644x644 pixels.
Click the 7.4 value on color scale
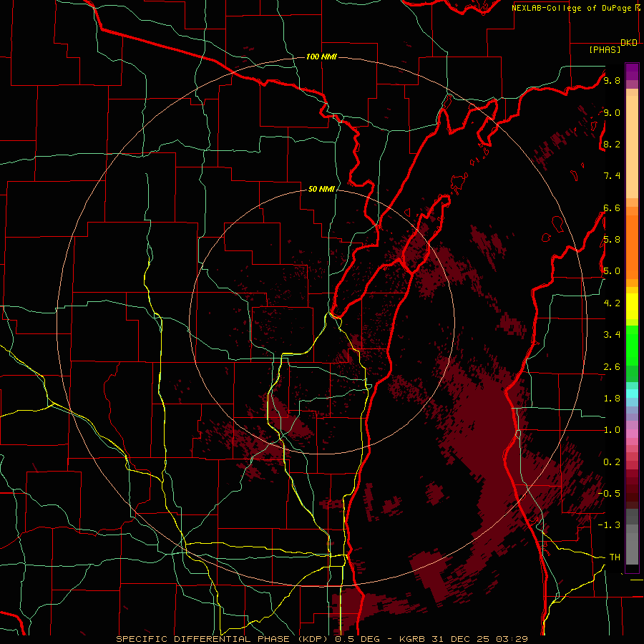612,176
